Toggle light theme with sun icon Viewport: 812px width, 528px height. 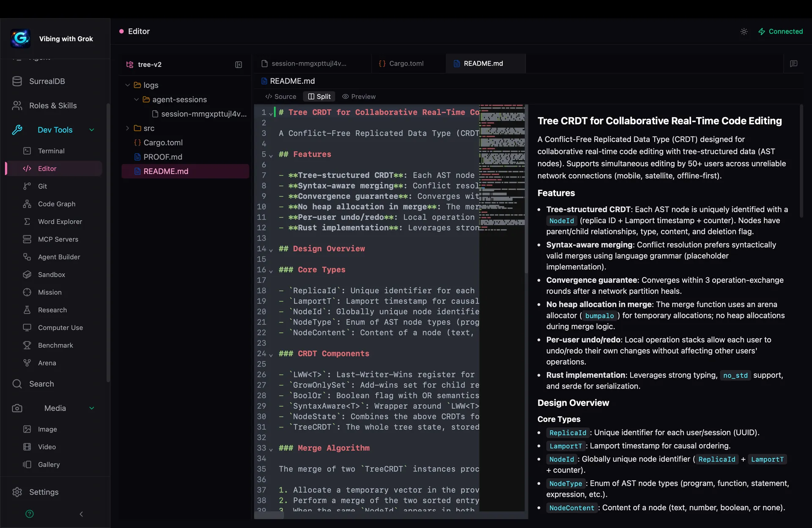(744, 31)
